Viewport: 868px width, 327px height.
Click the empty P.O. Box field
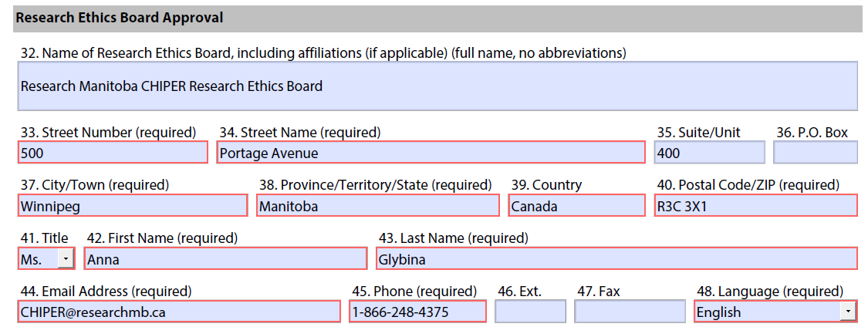pos(815,153)
